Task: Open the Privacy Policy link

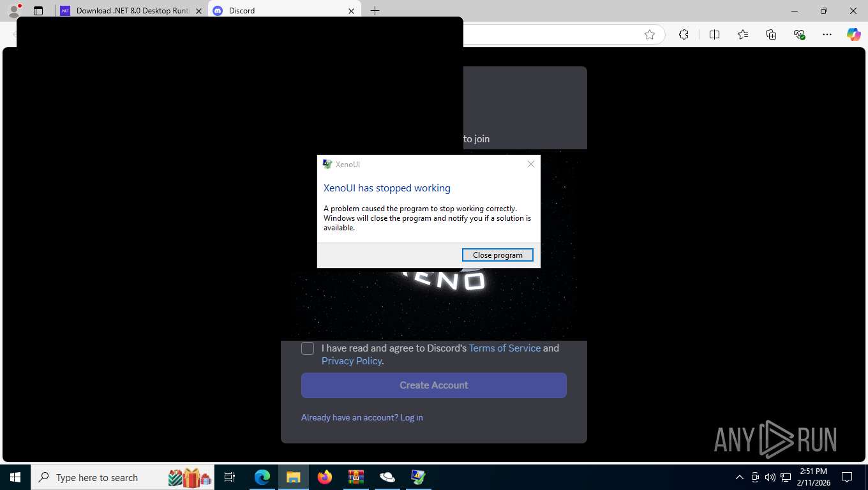Action: coord(352,360)
